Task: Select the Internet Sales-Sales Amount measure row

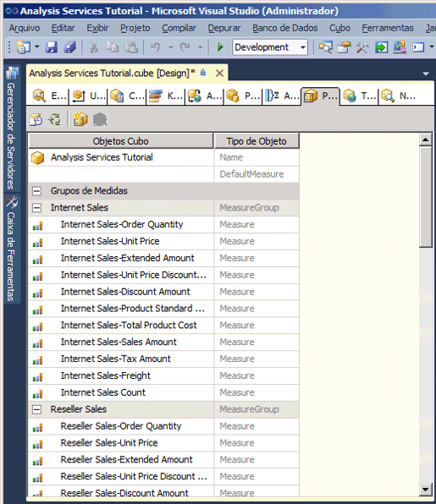Action: coord(163,342)
